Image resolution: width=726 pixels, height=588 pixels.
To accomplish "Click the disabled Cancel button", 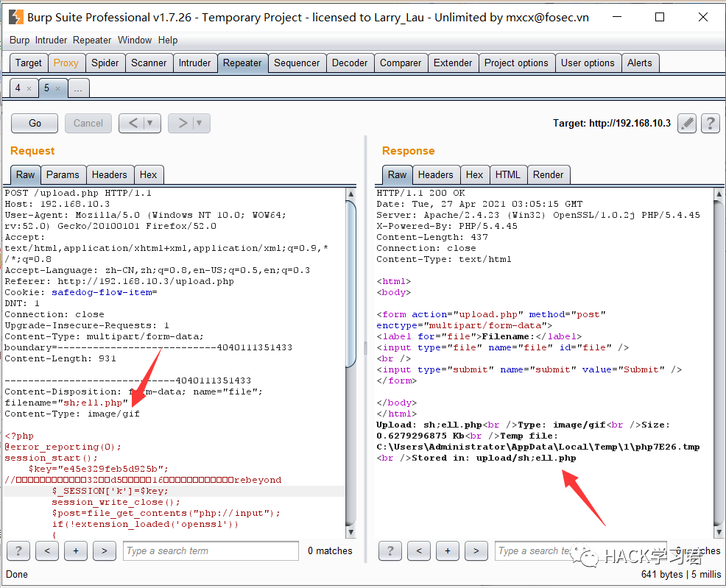I will tap(88, 124).
